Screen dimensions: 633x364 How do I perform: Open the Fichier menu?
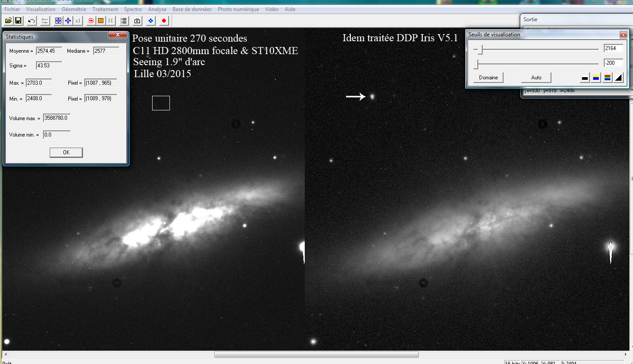12,9
